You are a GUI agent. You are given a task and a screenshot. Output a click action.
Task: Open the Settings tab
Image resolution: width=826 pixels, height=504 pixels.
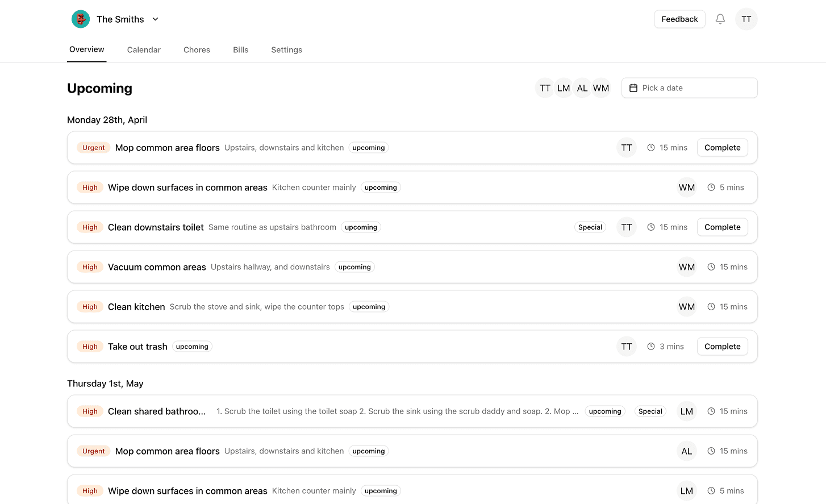tap(287, 50)
